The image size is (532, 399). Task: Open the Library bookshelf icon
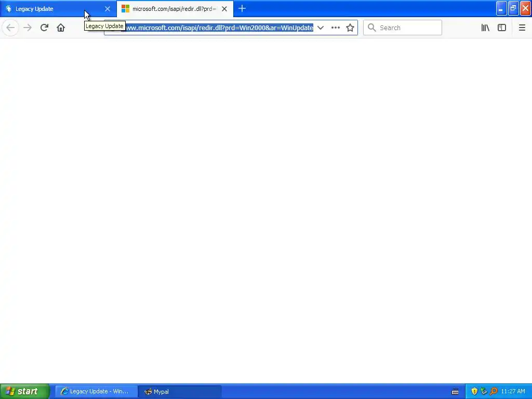coord(485,28)
